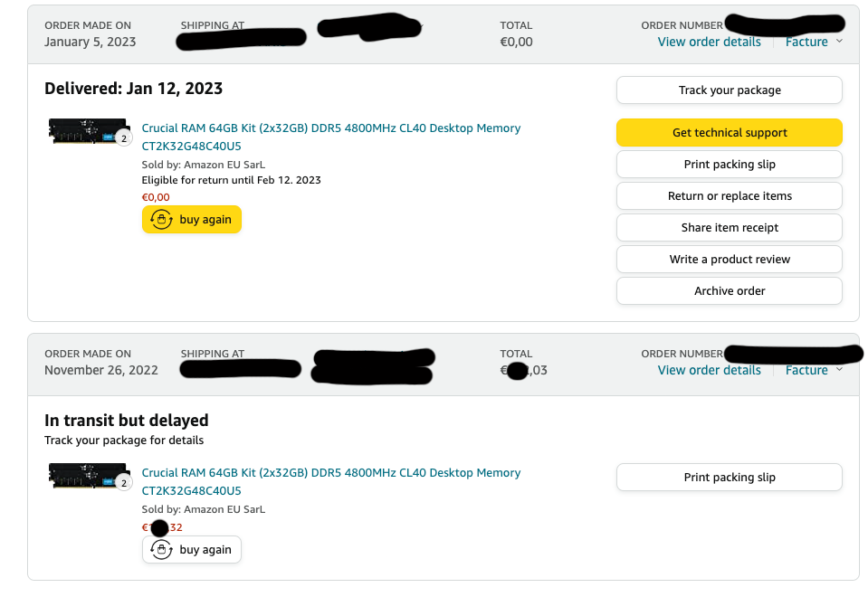Click the buy again cart icon in January order
868x597 pixels.
click(x=161, y=220)
